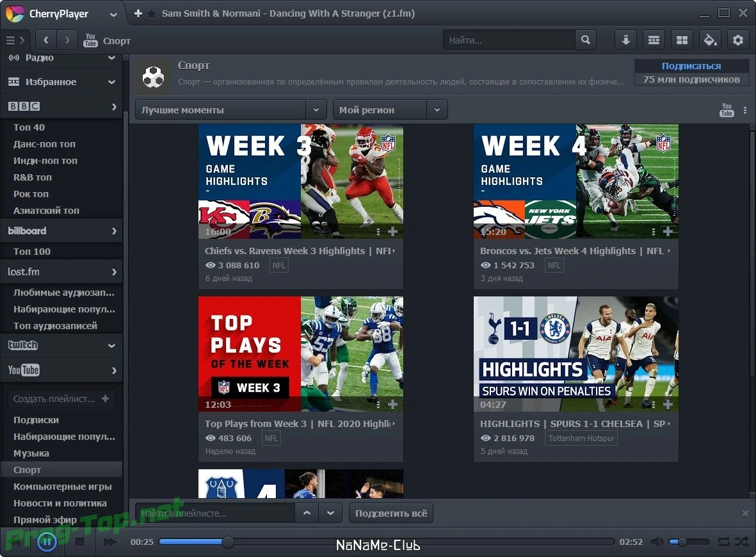This screenshot has height=557, width=756.
Task: Select Топ 100 under billboard
Action: tap(32, 252)
